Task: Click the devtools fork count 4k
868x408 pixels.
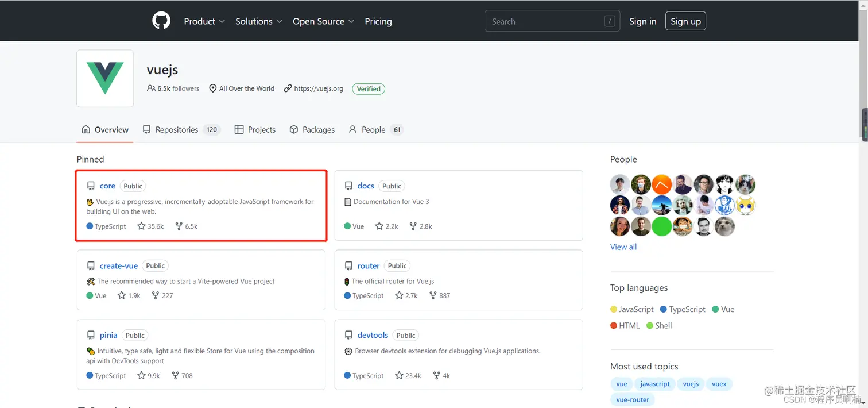Action: [441, 376]
